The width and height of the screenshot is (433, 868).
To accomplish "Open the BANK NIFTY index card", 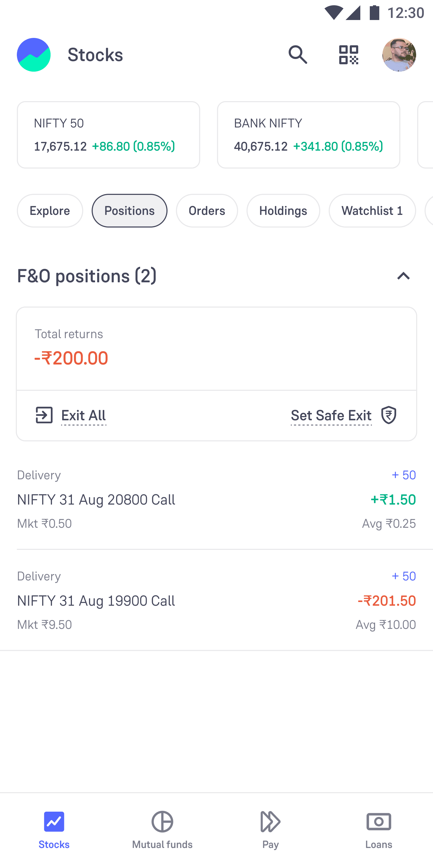I will [x=308, y=135].
